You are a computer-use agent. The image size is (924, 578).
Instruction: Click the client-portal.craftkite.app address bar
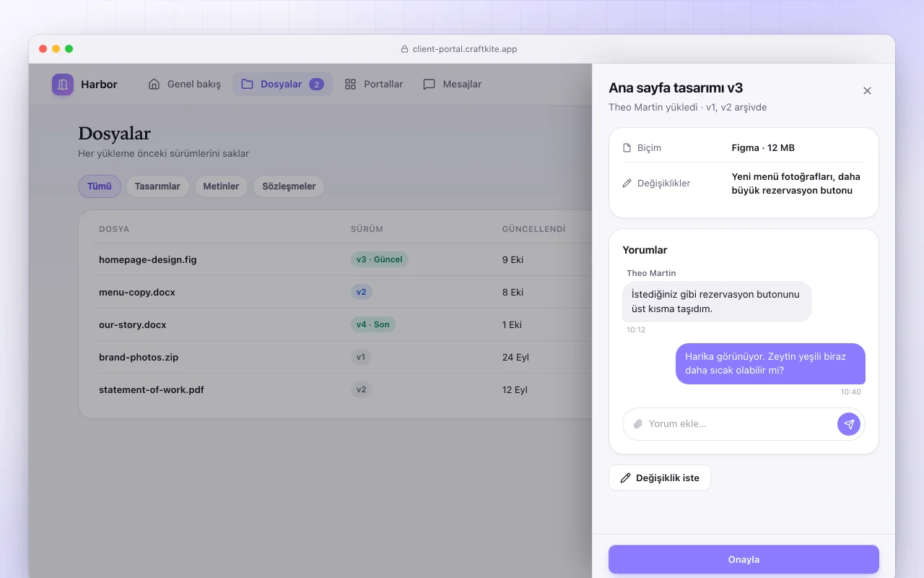pyautogui.click(x=459, y=49)
